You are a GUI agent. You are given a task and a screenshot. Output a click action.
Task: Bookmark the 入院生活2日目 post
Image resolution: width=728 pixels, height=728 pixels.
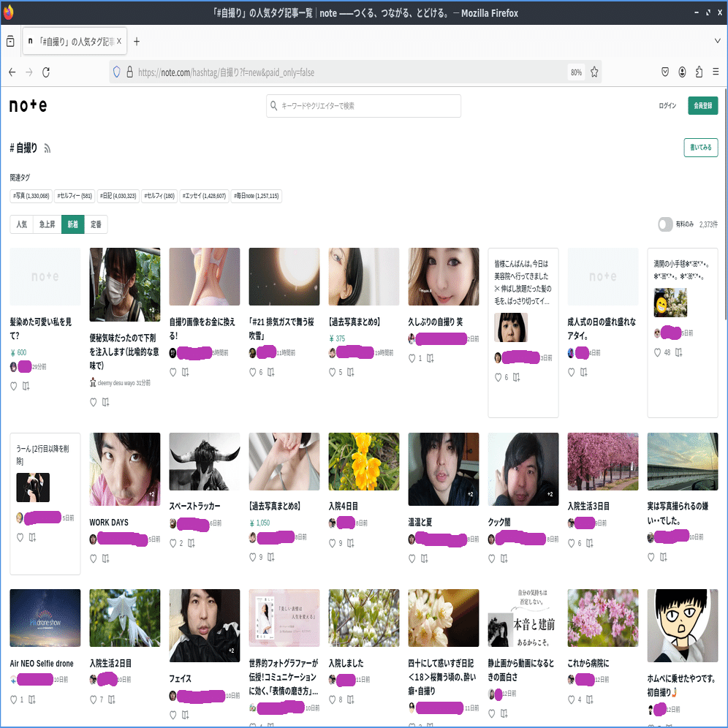(x=111, y=699)
